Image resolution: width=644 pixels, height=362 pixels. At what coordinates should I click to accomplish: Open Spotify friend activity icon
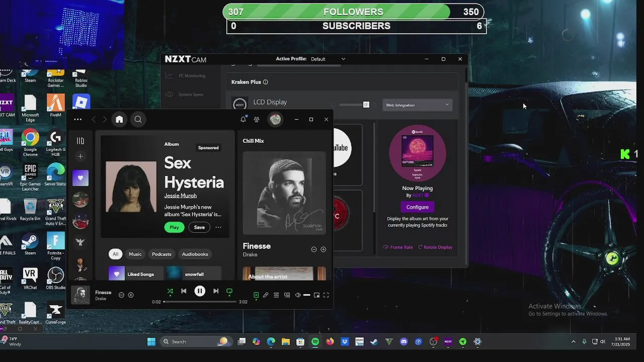tap(257, 119)
